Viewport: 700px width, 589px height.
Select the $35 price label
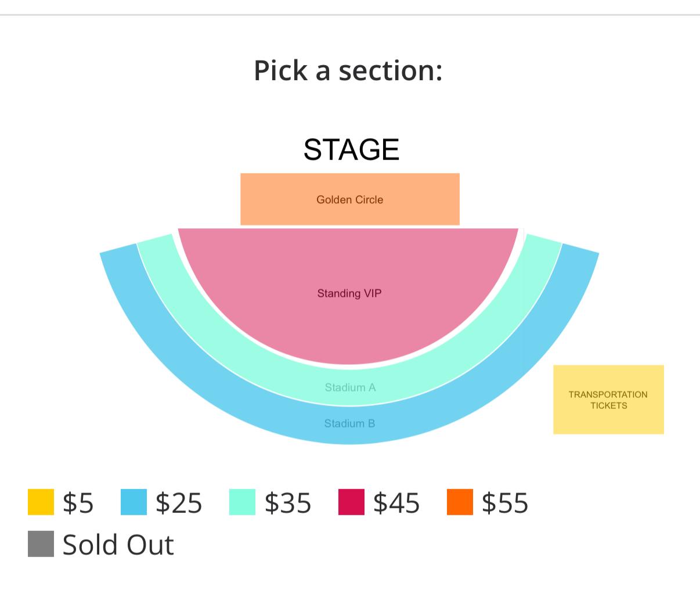click(x=288, y=502)
